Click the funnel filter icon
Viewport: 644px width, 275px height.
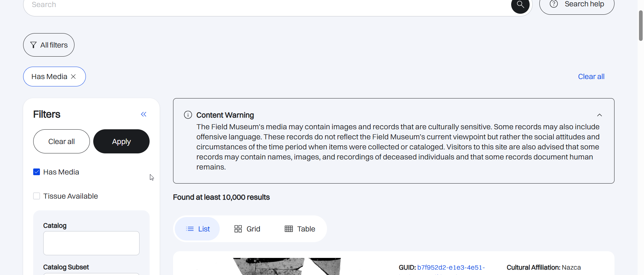tap(33, 45)
